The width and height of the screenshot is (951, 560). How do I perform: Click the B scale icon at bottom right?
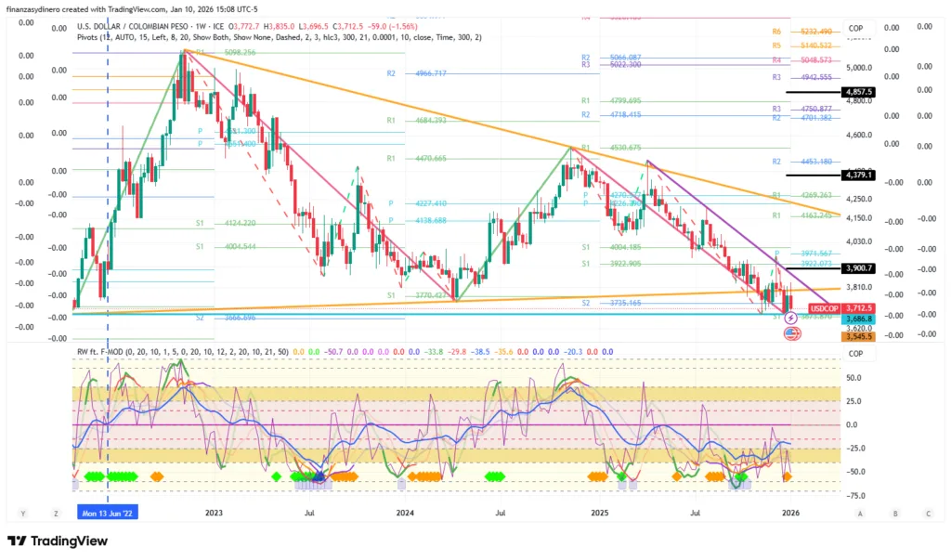tap(894, 513)
